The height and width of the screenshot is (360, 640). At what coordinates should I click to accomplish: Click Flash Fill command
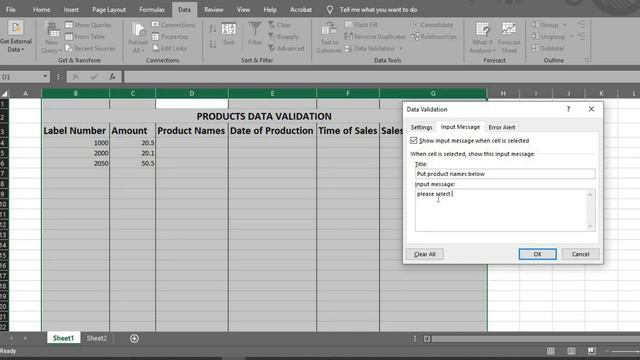(x=361, y=25)
